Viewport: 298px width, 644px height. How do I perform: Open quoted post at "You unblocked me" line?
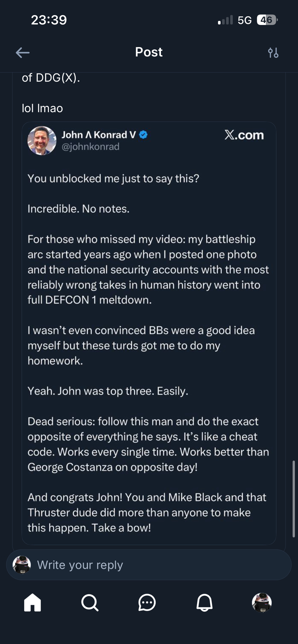pyautogui.click(x=113, y=178)
